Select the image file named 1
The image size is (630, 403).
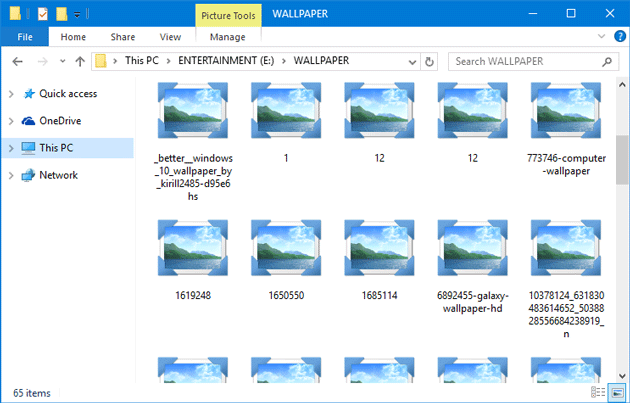286,123
